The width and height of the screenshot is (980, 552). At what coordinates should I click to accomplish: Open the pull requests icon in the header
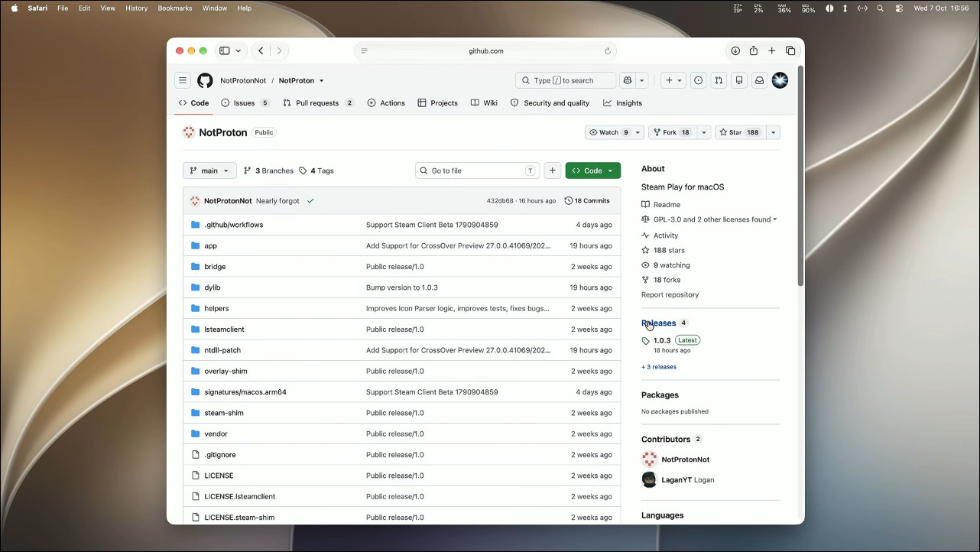pos(719,80)
